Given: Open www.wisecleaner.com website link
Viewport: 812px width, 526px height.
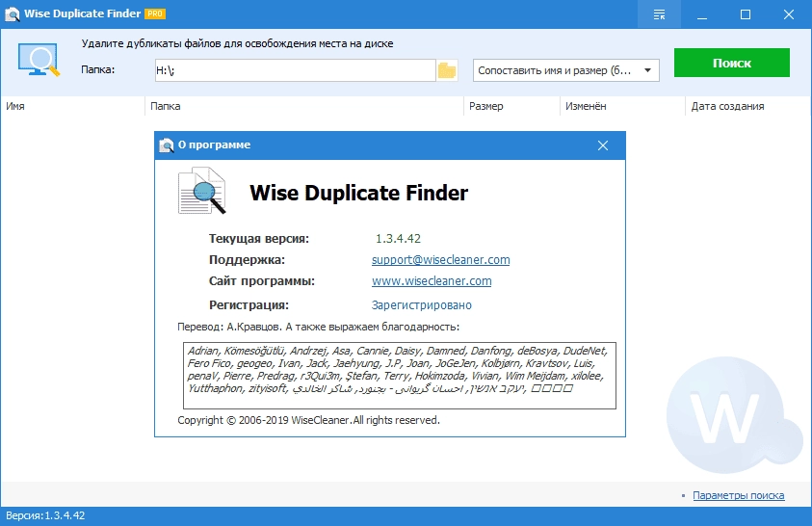Looking at the screenshot, I should 432,281.
